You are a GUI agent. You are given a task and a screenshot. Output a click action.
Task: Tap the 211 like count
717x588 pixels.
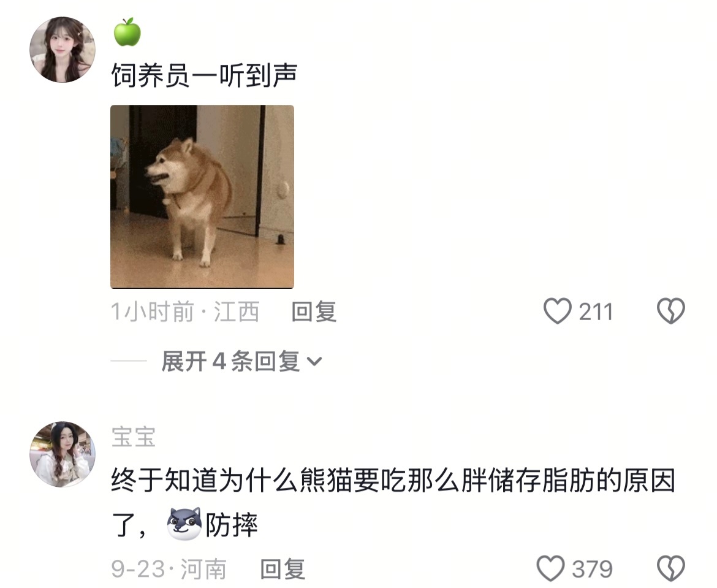(596, 312)
